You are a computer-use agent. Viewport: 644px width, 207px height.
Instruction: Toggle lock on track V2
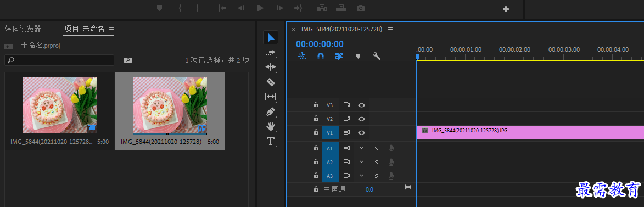[316, 119]
